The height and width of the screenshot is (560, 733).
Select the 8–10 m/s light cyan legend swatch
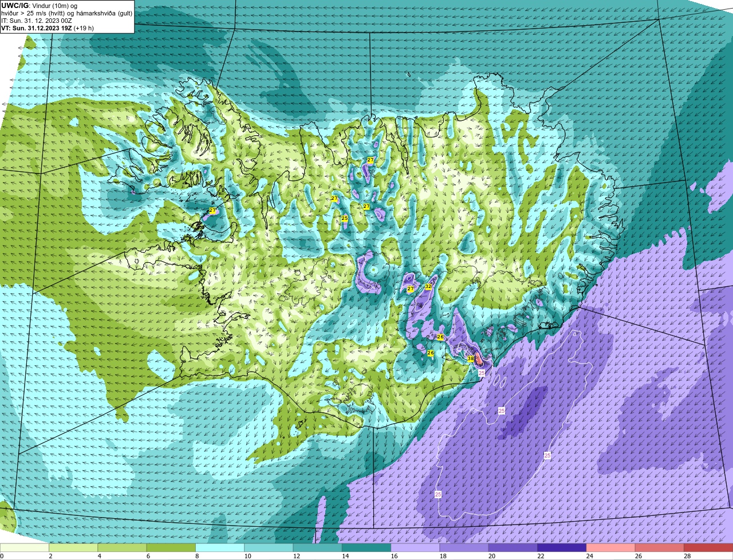(x=220, y=547)
